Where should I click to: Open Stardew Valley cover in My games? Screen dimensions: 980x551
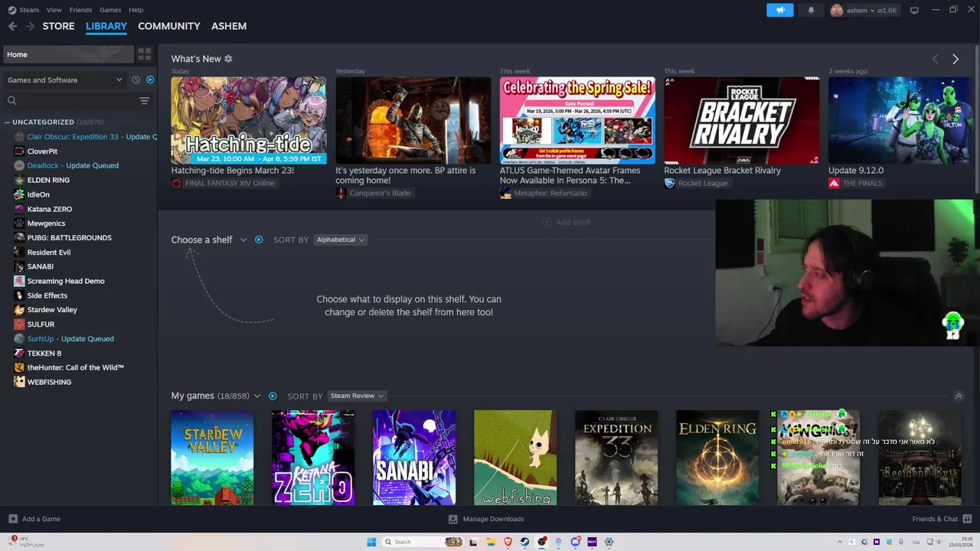pos(212,458)
